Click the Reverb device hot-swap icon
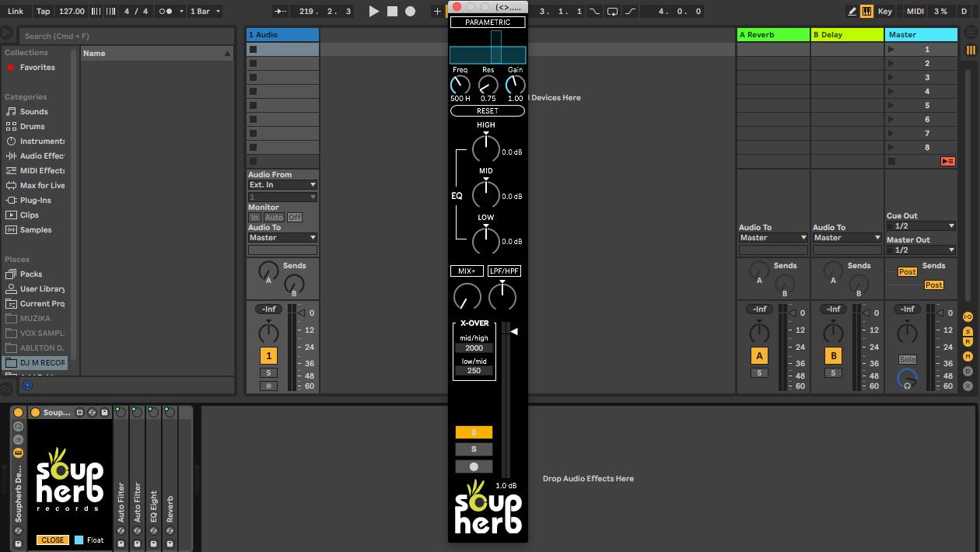This screenshot has width=980, height=552. [170, 531]
